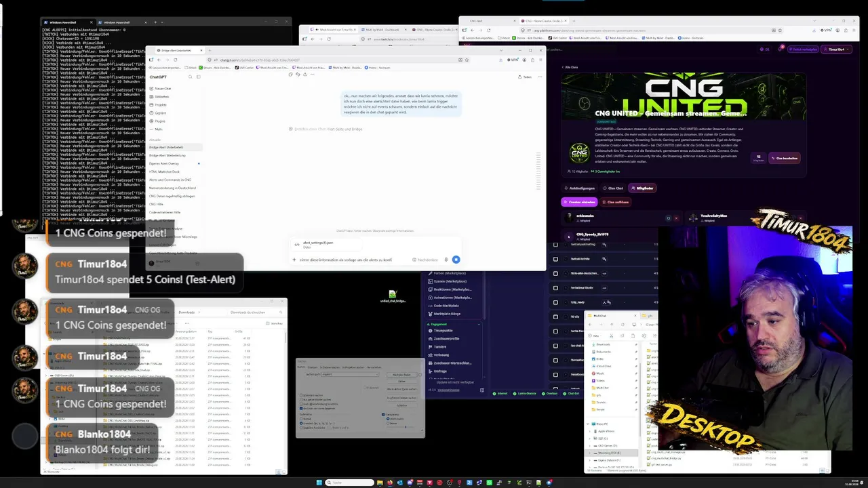Uncheck Am Ende von vorne beginnen

300,409
